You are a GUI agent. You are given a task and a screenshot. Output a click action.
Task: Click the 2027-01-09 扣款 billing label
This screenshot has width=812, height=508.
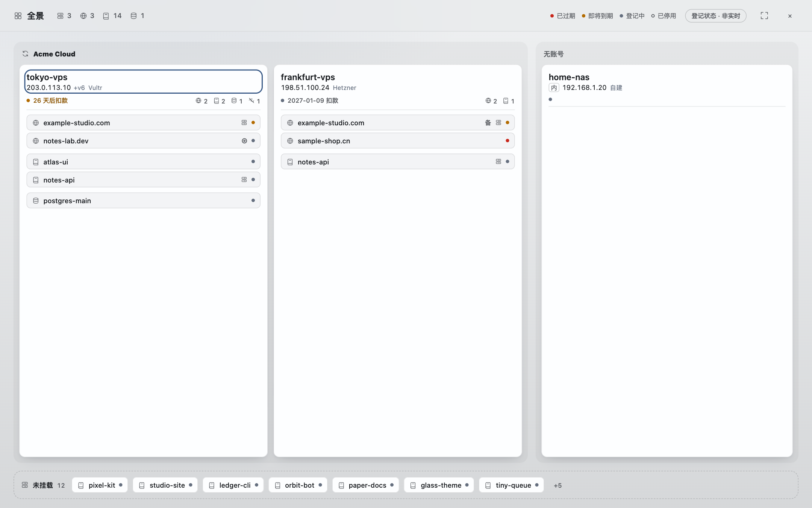313,100
